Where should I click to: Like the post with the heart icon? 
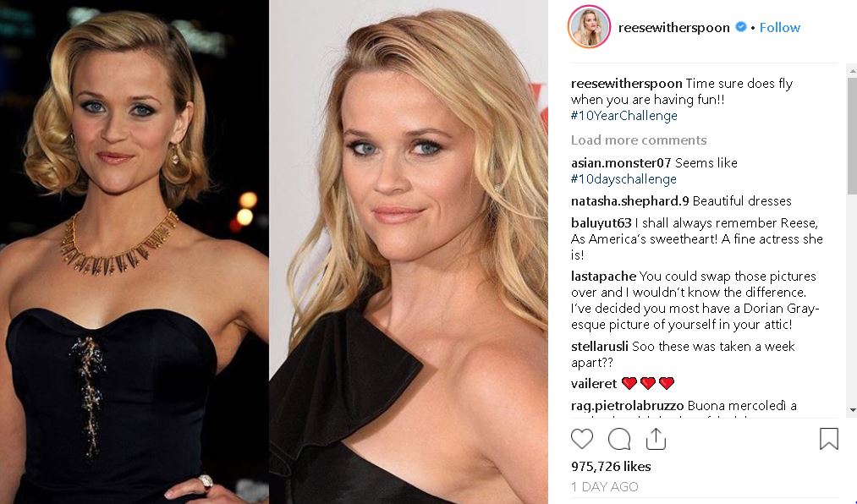pos(582,439)
